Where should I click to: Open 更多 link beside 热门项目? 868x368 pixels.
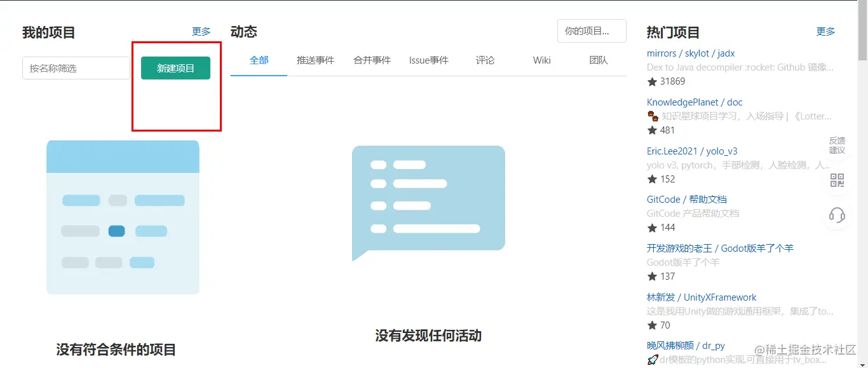(x=825, y=31)
